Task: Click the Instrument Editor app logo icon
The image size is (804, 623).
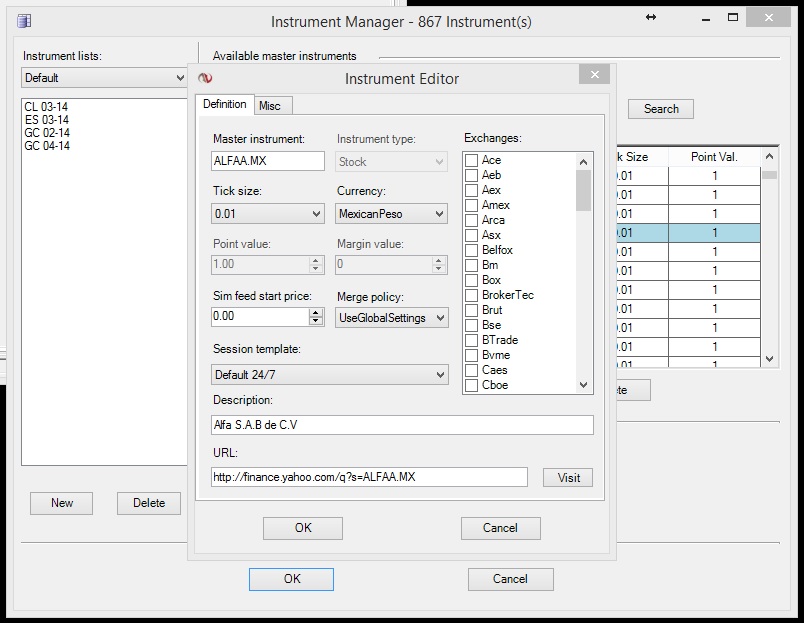Action: (205, 78)
